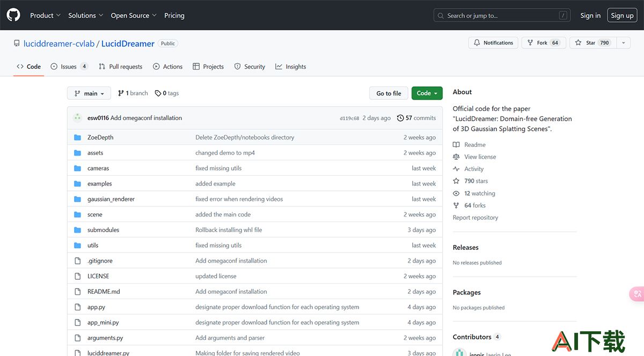Open the Pricing link
Viewport: 644px width, 356px height.
(x=174, y=16)
